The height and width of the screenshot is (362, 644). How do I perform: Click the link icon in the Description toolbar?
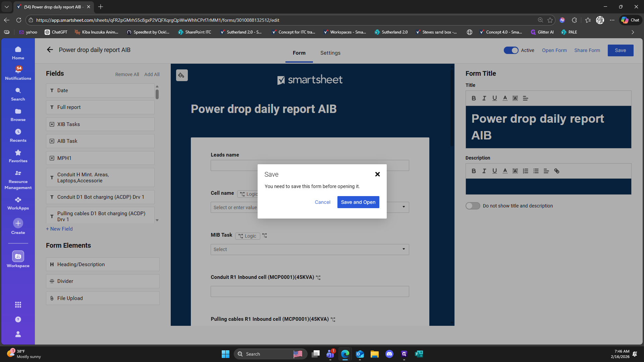[557, 171]
